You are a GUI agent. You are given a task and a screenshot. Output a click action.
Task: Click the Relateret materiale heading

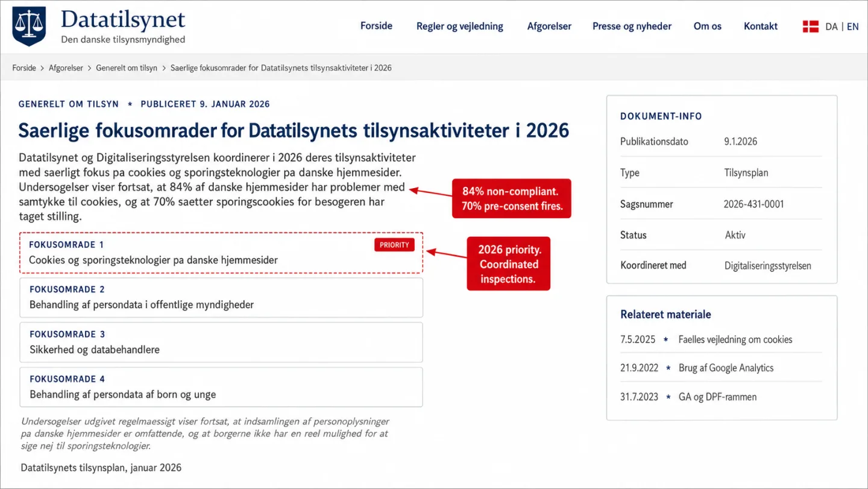click(665, 315)
